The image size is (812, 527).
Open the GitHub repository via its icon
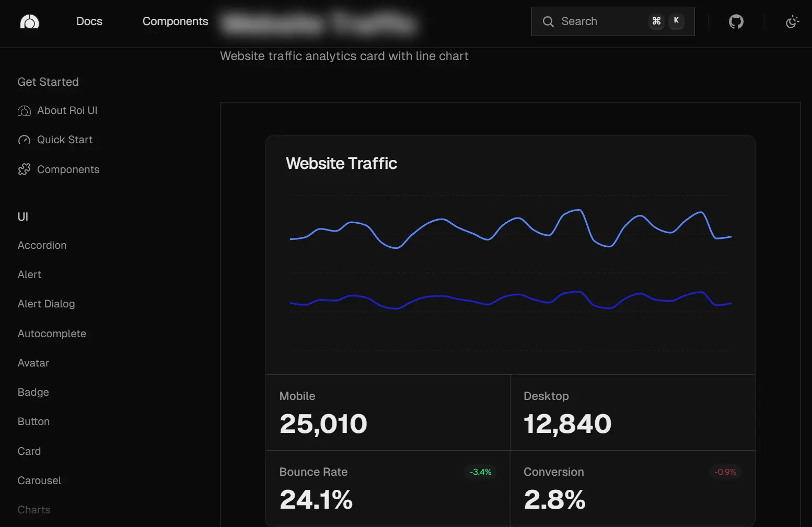tap(736, 21)
